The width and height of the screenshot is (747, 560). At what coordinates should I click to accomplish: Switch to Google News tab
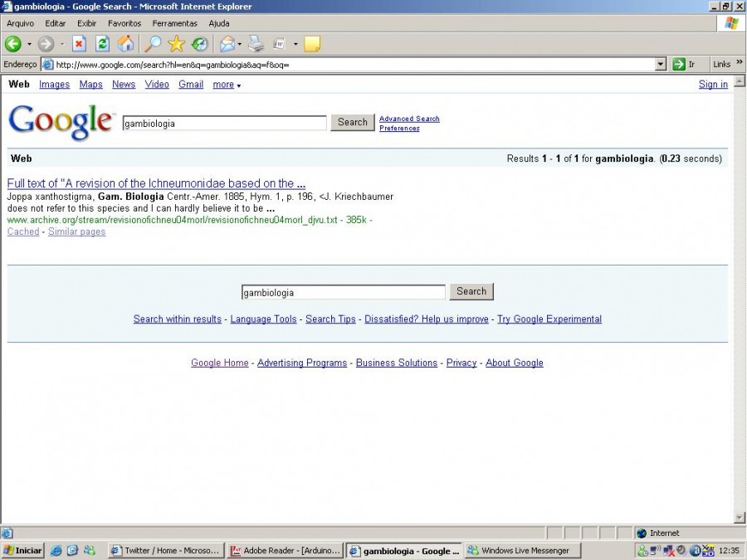pos(124,85)
